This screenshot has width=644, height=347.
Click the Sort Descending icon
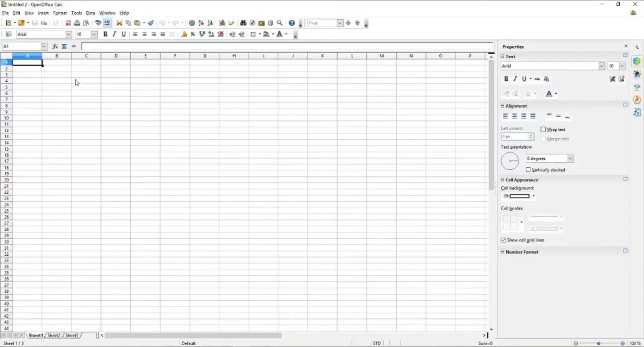pyautogui.click(x=210, y=23)
